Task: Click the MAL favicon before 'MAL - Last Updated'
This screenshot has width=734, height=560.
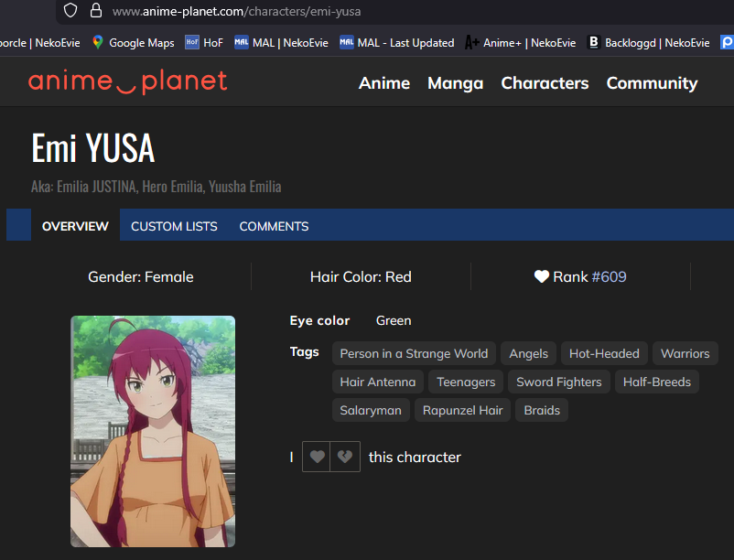Action: tap(346, 42)
